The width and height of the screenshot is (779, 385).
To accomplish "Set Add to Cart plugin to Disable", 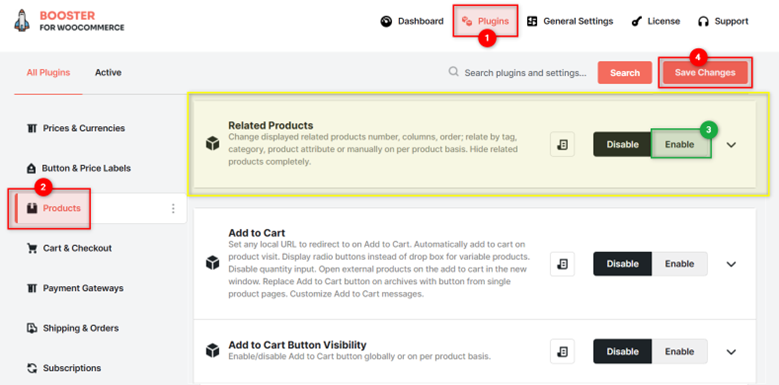I will 623,264.
